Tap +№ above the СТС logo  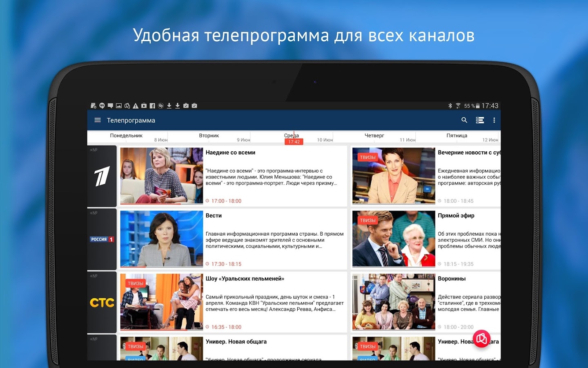pos(94,276)
